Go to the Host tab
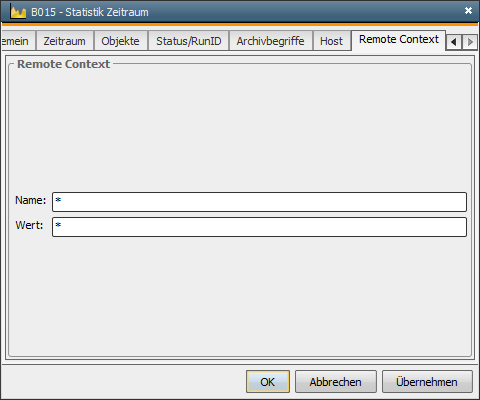 [x=332, y=41]
